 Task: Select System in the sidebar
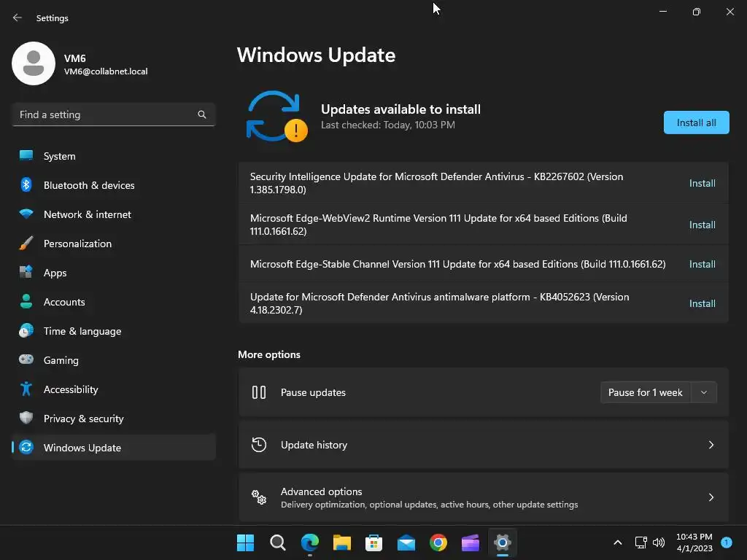(x=114, y=156)
